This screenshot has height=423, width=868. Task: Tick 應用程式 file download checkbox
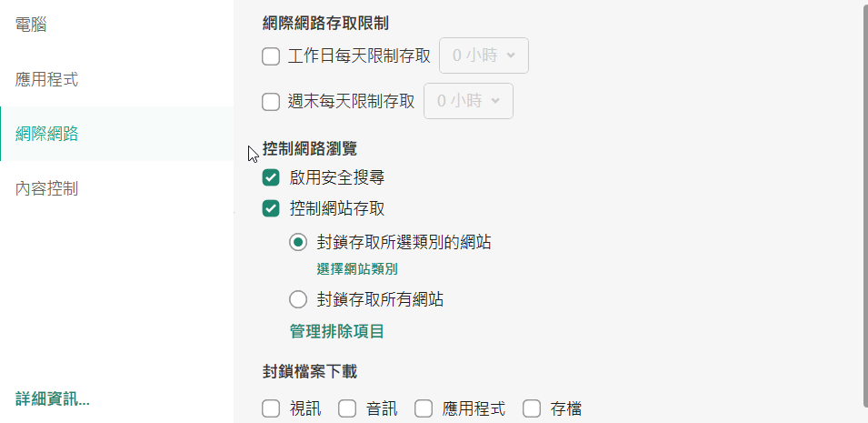click(x=424, y=409)
